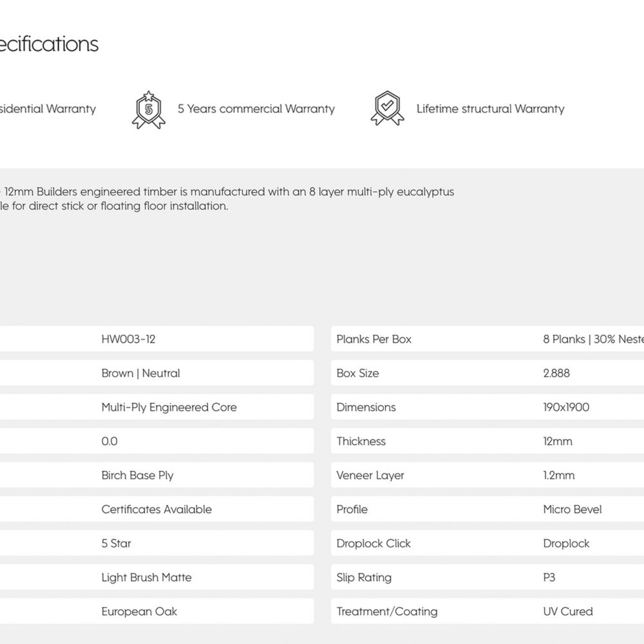Click the 'Droplock Click' label

[374, 544]
